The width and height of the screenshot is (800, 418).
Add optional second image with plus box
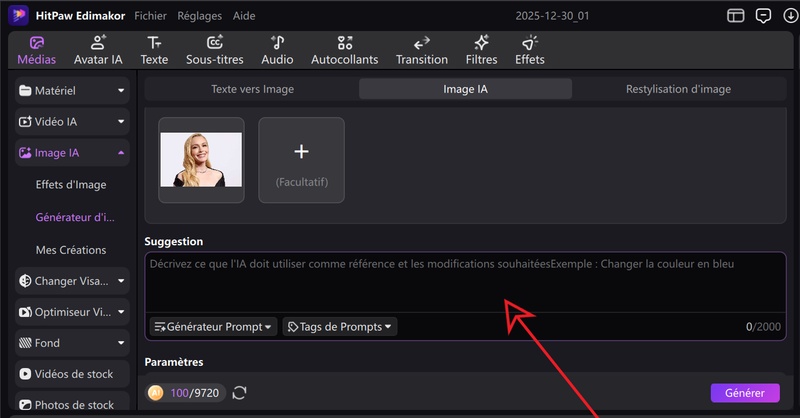[x=302, y=160]
